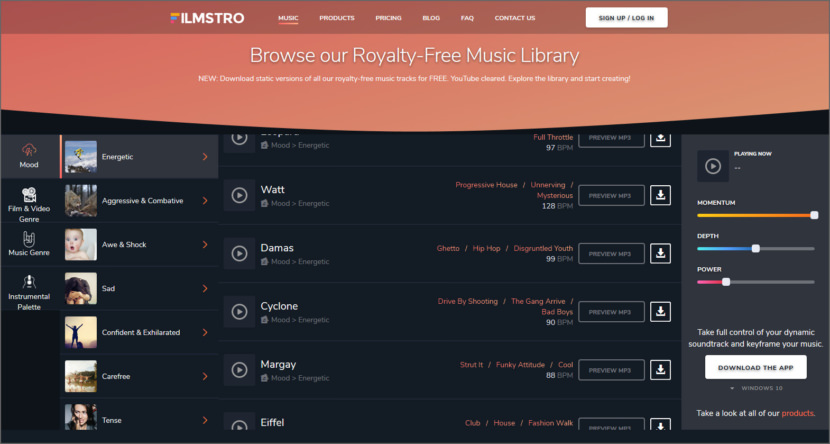Open the Blog page
The width and height of the screenshot is (830, 444).
point(431,18)
